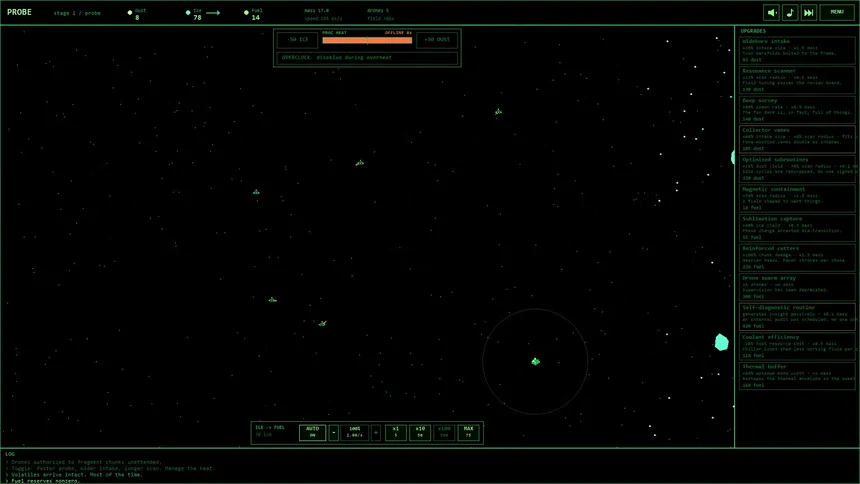Click the large ice asteroid chunk
860x484 pixels.
[x=721, y=342]
